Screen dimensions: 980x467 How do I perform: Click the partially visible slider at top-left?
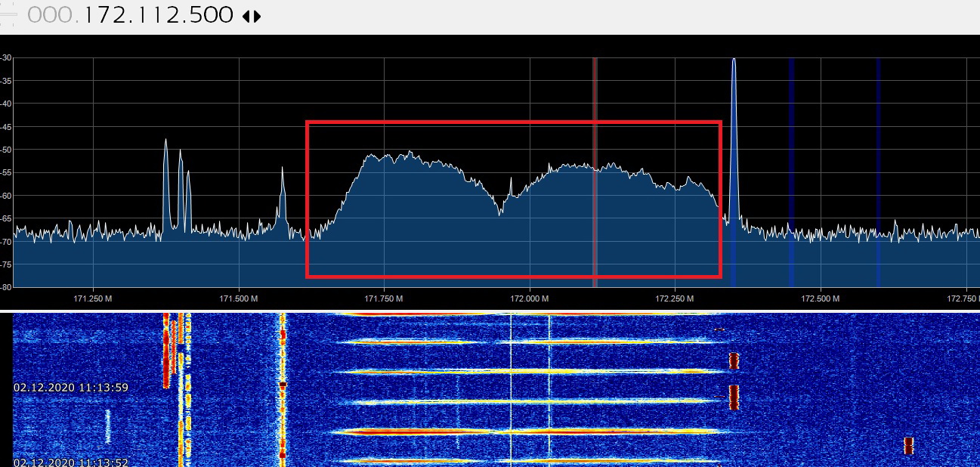(x=8, y=15)
